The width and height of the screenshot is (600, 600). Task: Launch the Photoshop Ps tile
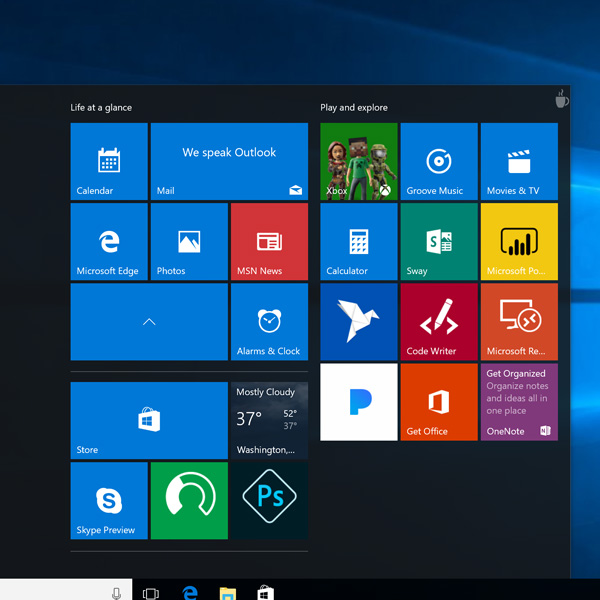pos(269,501)
